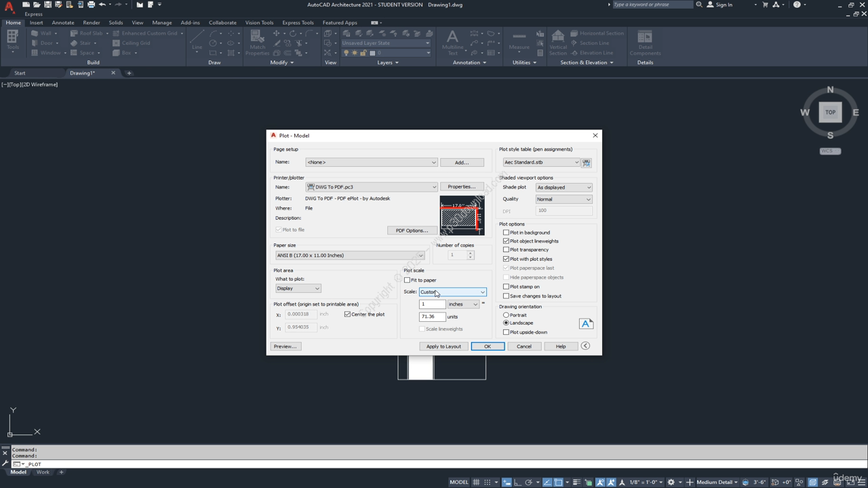Click the workspace switching gear icon in status bar
Image resolution: width=868 pixels, height=488 pixels.
(x=671, y=482)
